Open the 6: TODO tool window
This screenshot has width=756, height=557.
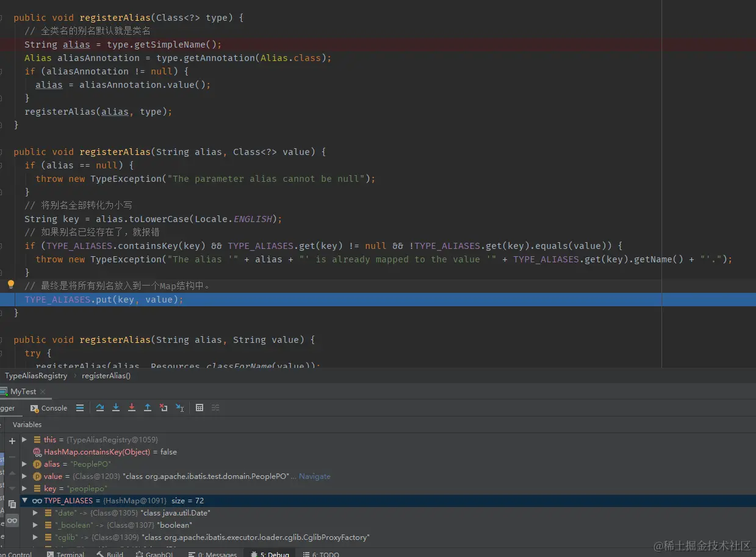pyautogui.click(x=321, y=555)
